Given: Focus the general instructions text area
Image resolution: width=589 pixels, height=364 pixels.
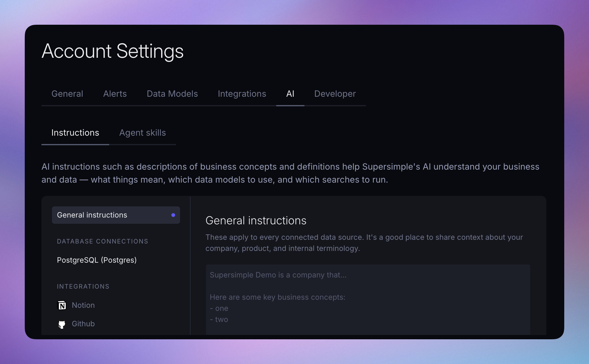Looking at the screenshot, I should pyautogui.click(x=368, y=300).
